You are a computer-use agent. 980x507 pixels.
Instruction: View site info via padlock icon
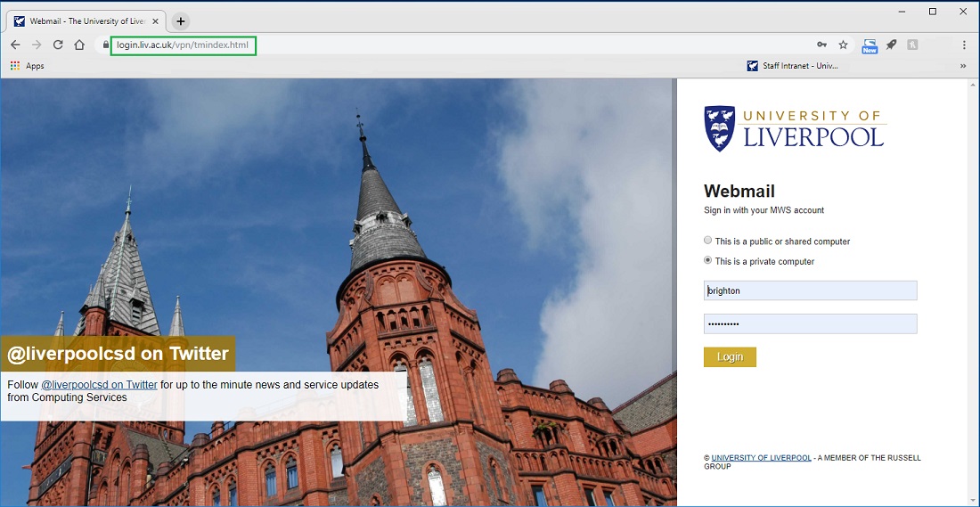click(105, 45)
